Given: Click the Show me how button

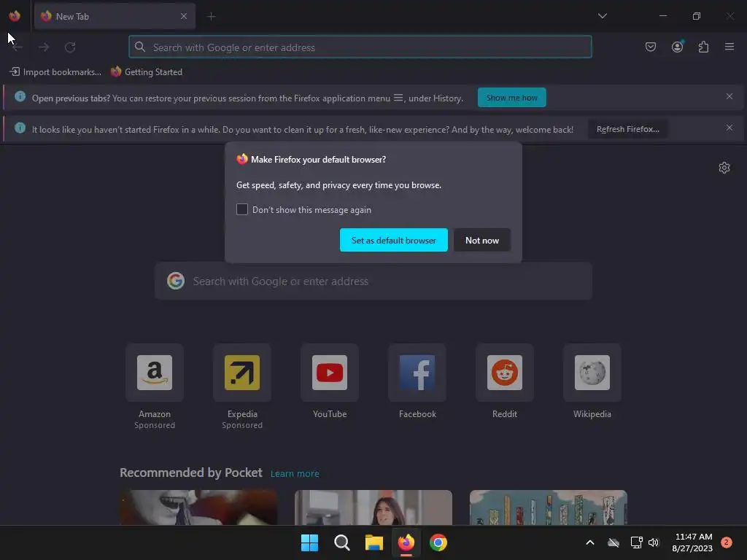Looking at the screenshot, I should tap(511, 98).
